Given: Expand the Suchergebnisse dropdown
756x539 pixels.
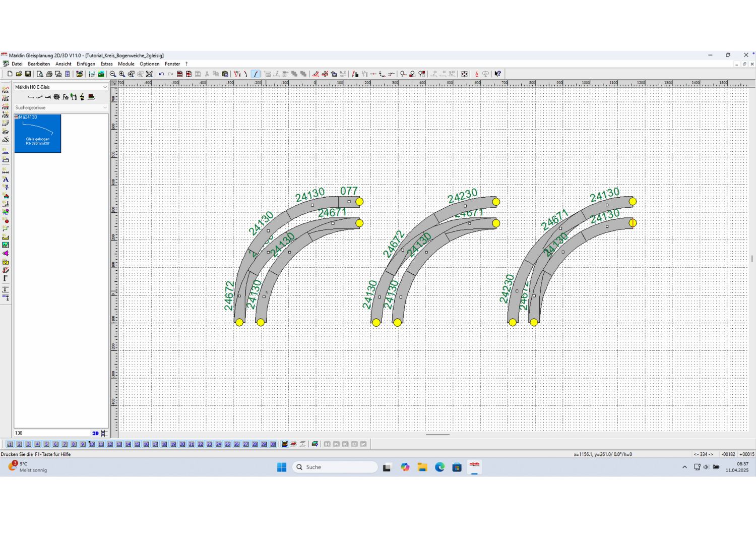Looking at the screenshot, I should point(60,107).
